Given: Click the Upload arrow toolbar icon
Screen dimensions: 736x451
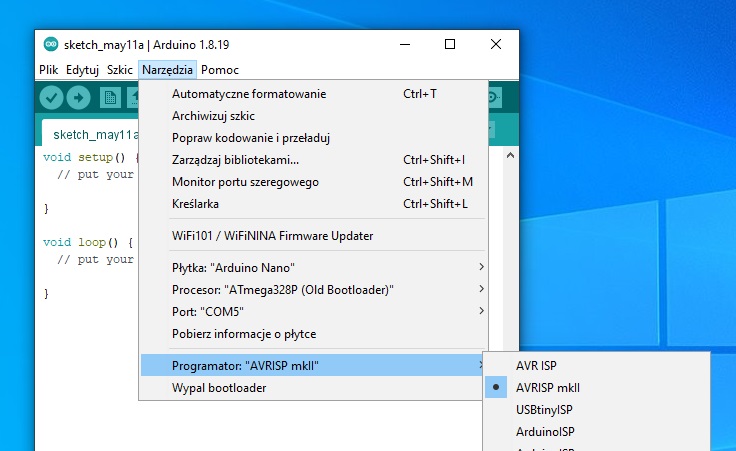Looking at the screenshot, I should [78, 98].
